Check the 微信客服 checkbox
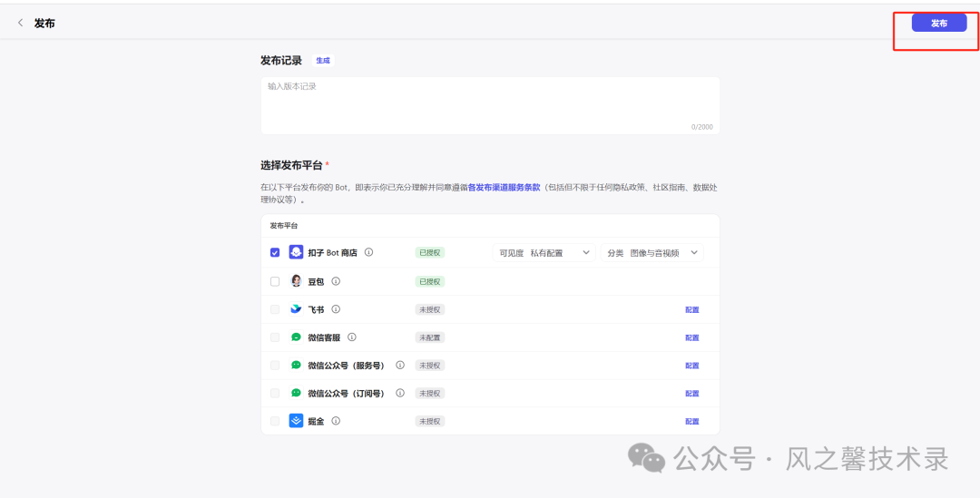The width and height of the screenshot is (980, 498). 275,337
